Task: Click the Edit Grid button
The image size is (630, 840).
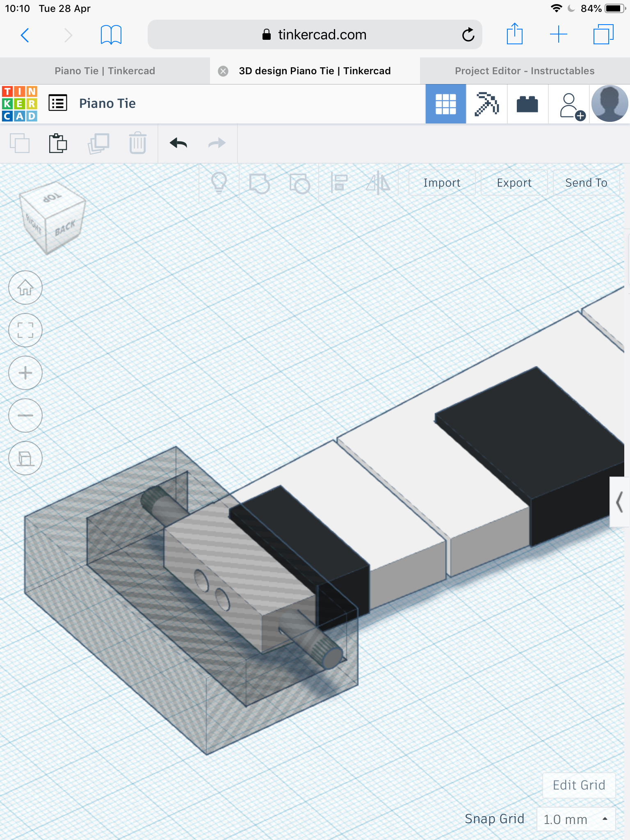Action: [x=579, y=785]
